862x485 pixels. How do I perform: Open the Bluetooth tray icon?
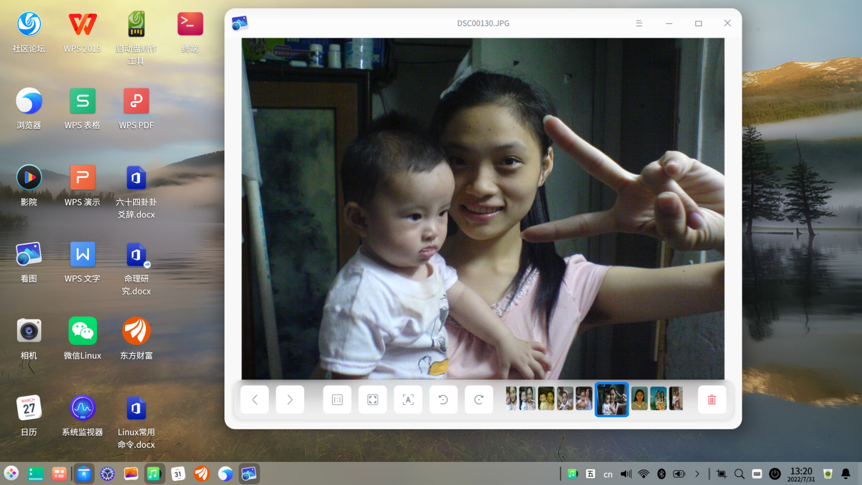tap(661, 473)
